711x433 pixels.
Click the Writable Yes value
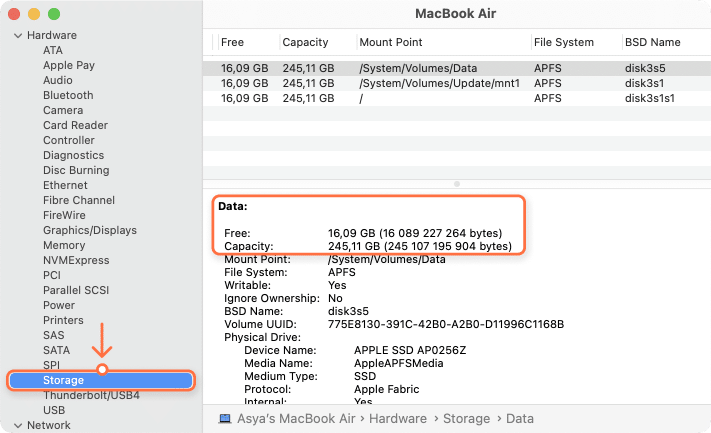tap(337, 285)
